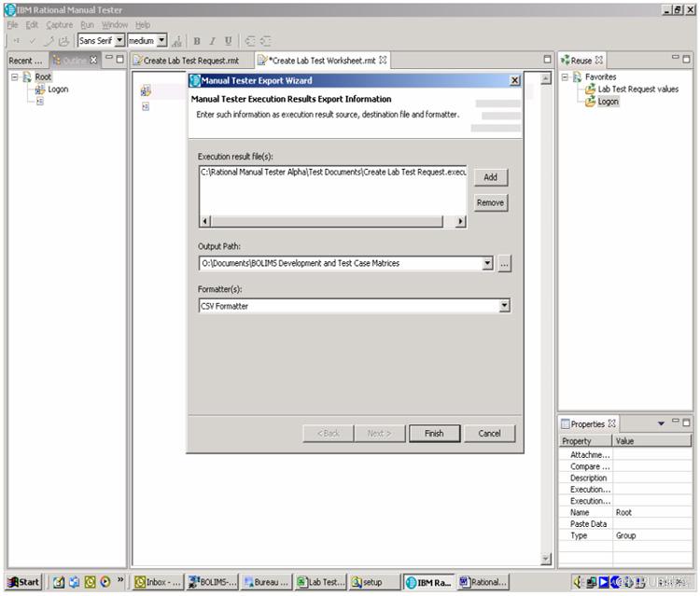Open the Lab Test taskbar item
Viewport: 700px width, 596px height.
click(321, 582)
